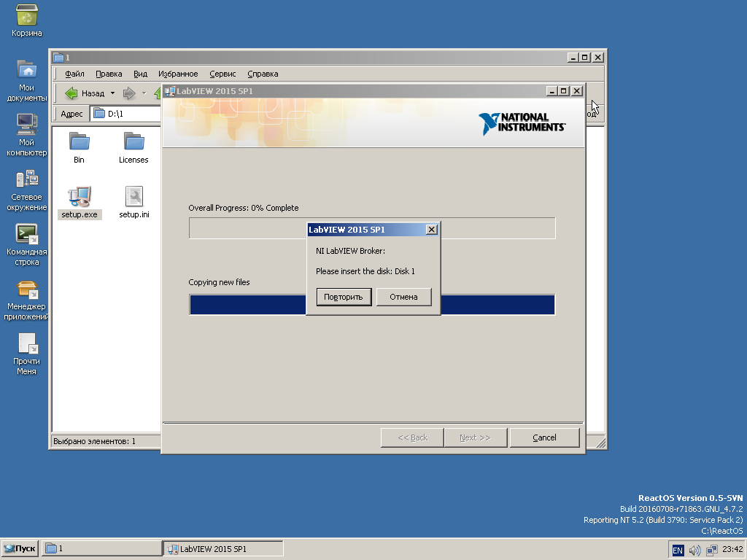Viewport: 747px width, 560px height.
Task: Open Мой компьютер desktop icon
Action: click(x=27, y=125)
